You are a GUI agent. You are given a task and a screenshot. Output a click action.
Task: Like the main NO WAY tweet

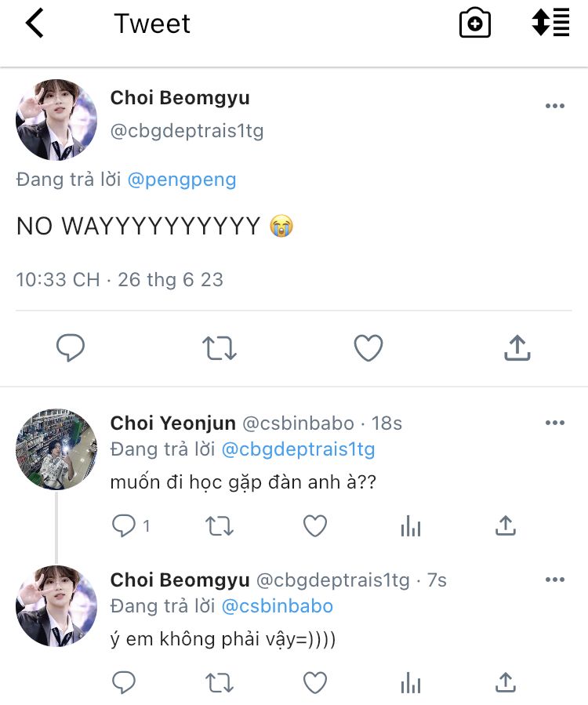(368, 347)
